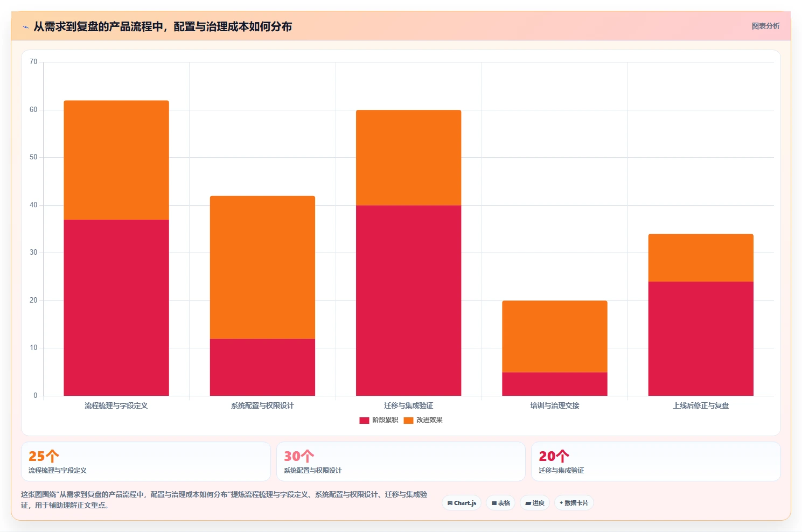Click the x-axis label 培训与治理交接

point(555,406)
